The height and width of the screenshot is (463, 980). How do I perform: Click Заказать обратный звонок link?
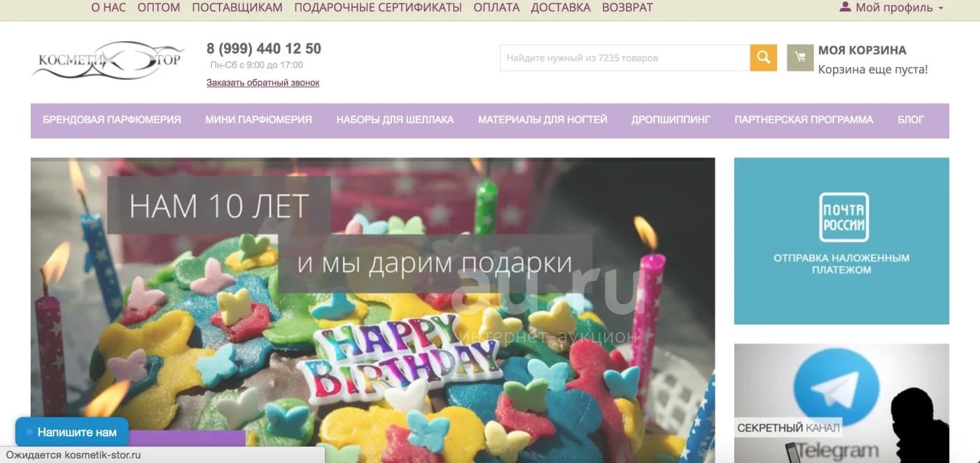pyautogui.click(x=262, y=83)
